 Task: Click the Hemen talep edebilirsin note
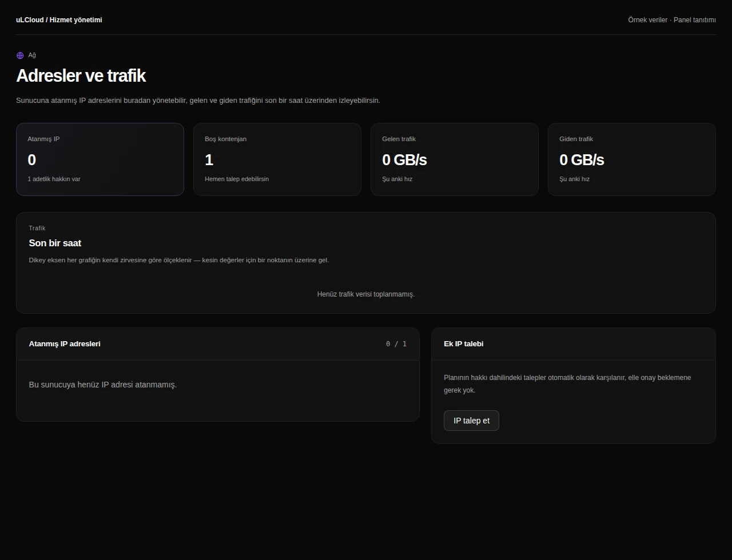pyautogui.click(x=237, y=179)
